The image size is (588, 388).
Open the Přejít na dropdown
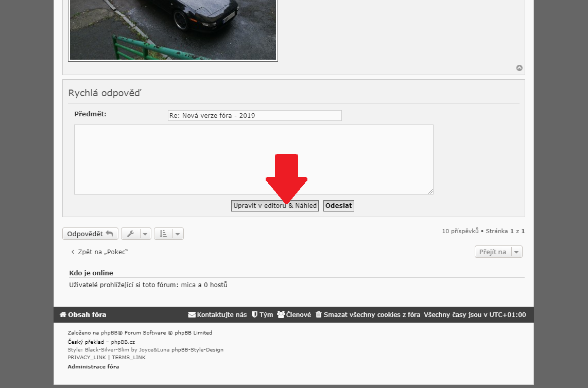click(498, 252)
